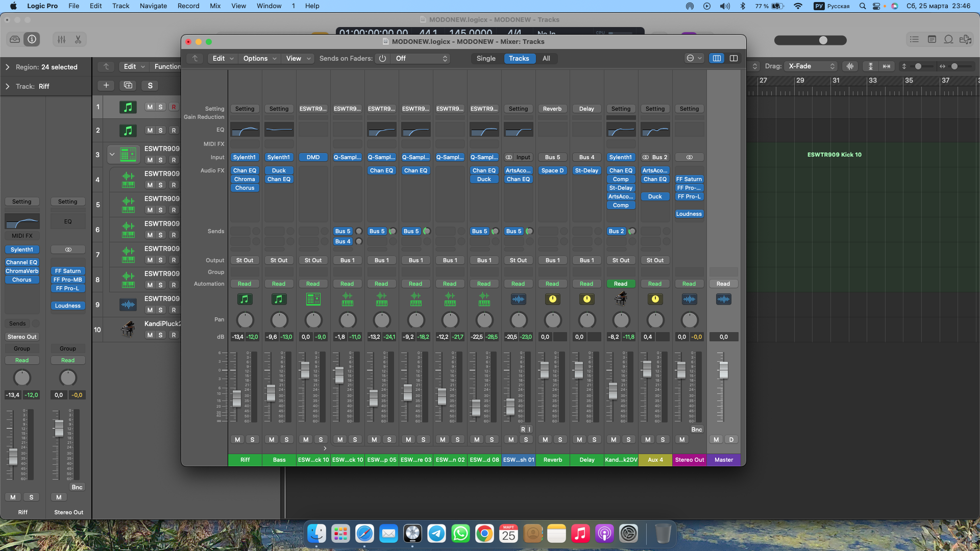Open the Library inbox icon
980x551 pixels.
click(15, 39)
